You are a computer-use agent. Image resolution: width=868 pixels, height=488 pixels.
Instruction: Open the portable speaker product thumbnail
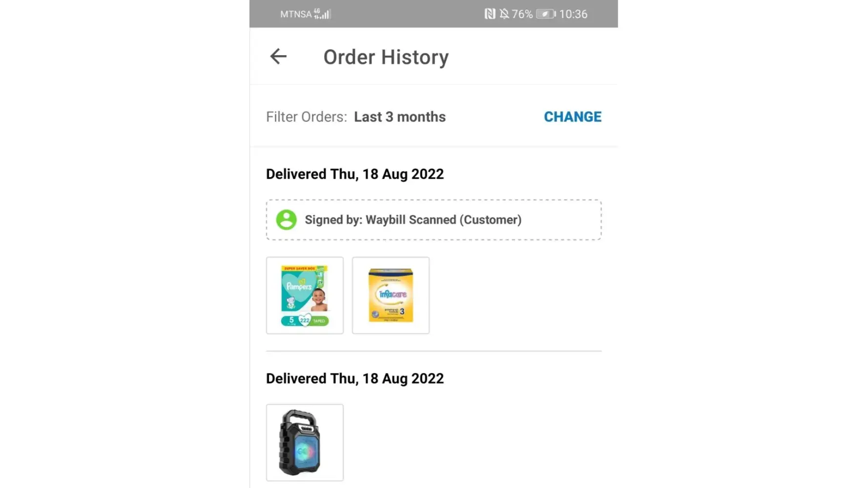point(305,442)
